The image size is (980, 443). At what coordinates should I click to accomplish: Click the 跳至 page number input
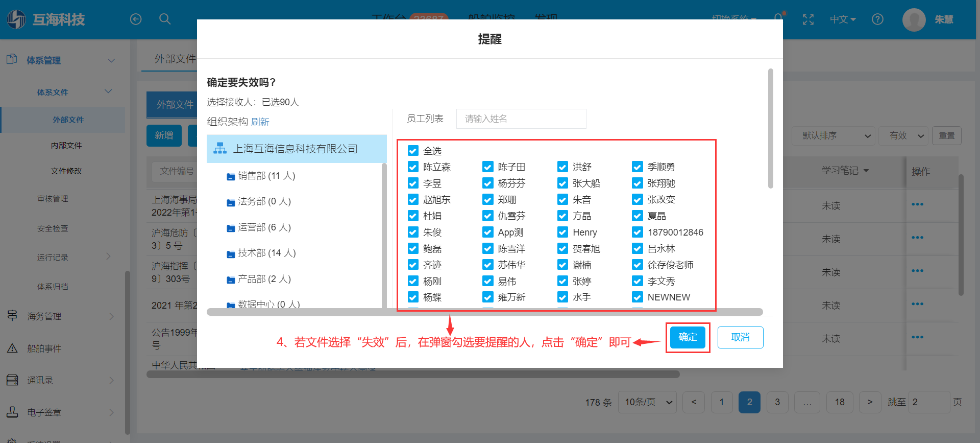pos(929,402)
